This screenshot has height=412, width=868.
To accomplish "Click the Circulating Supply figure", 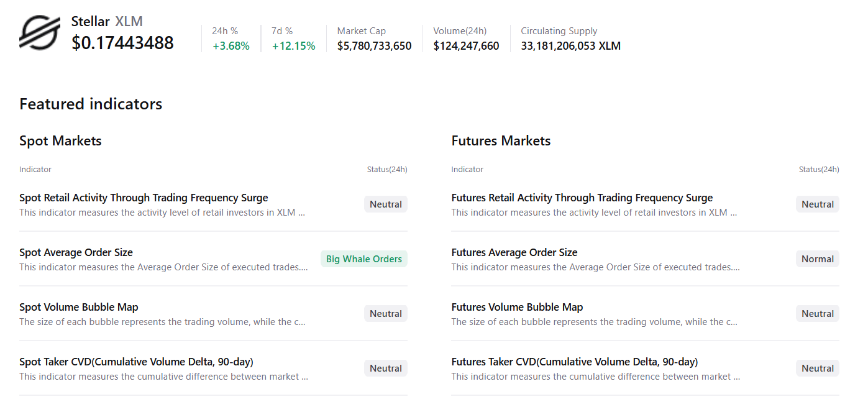I will [570, 46].
